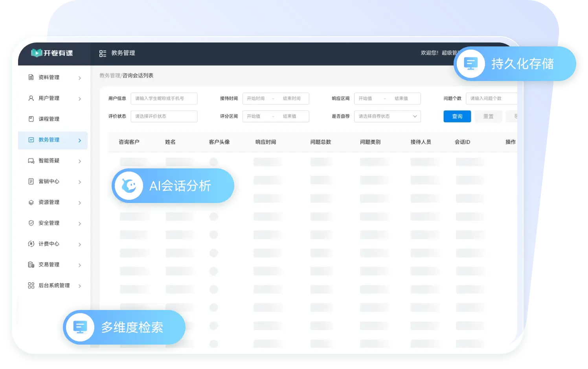Click the 用户管理 person icon
This screenshot has width=588, height=369.
(31, 98)
